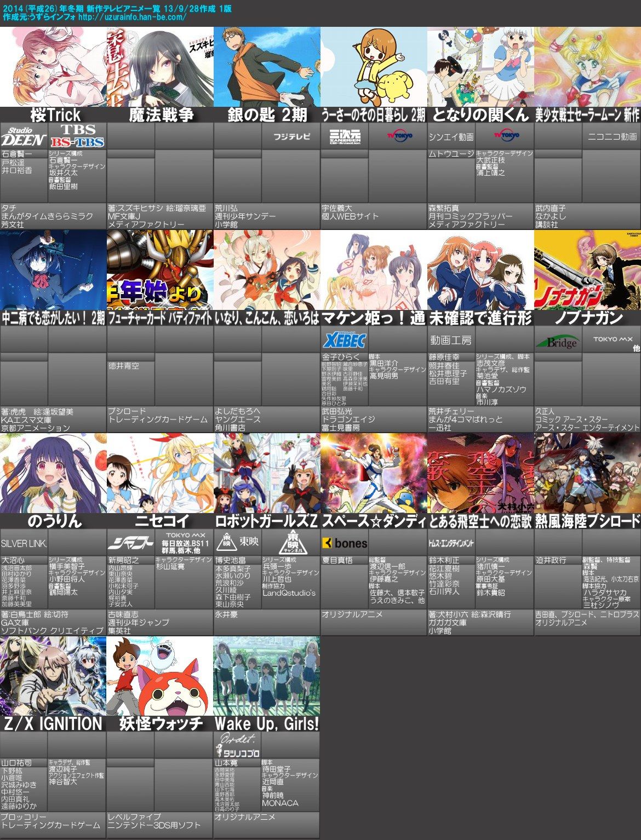
Task: Select the 未確認で進行形 thumbnail image
Action: click(480, 269)
